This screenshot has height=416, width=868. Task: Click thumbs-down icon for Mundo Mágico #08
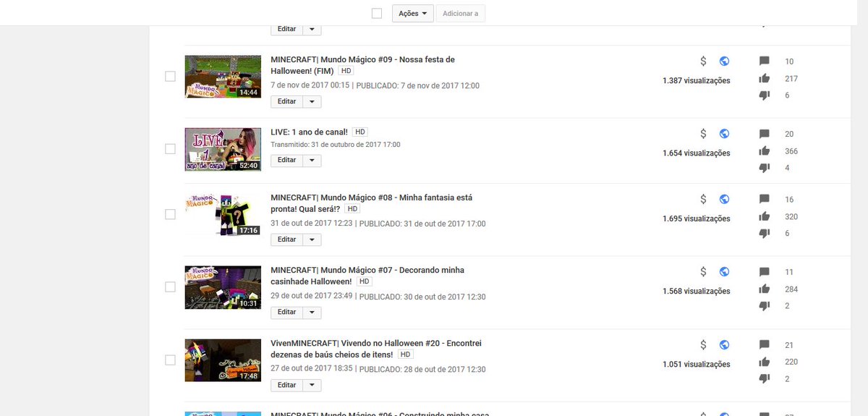[764, 234]
